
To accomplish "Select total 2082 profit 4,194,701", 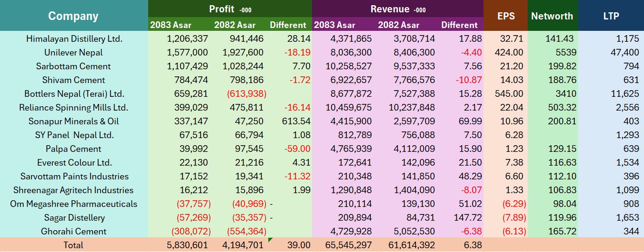I will tap(242, 245).
